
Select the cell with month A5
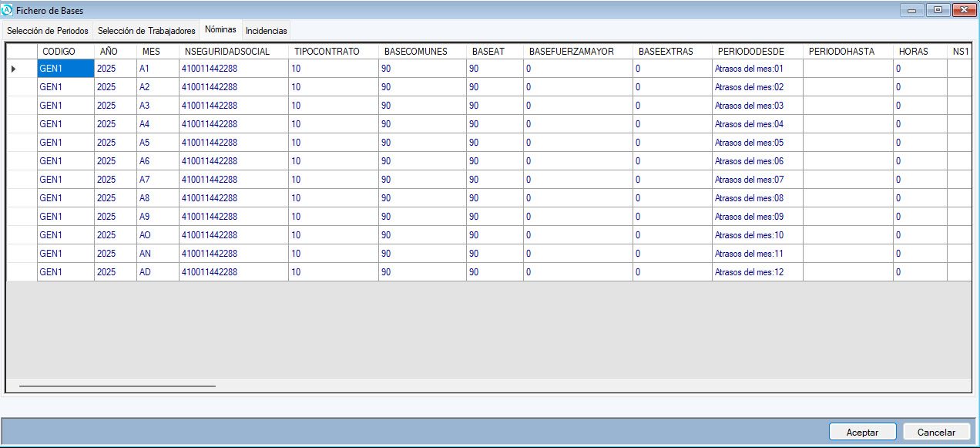pyautogui.click(x=157, y=143)
